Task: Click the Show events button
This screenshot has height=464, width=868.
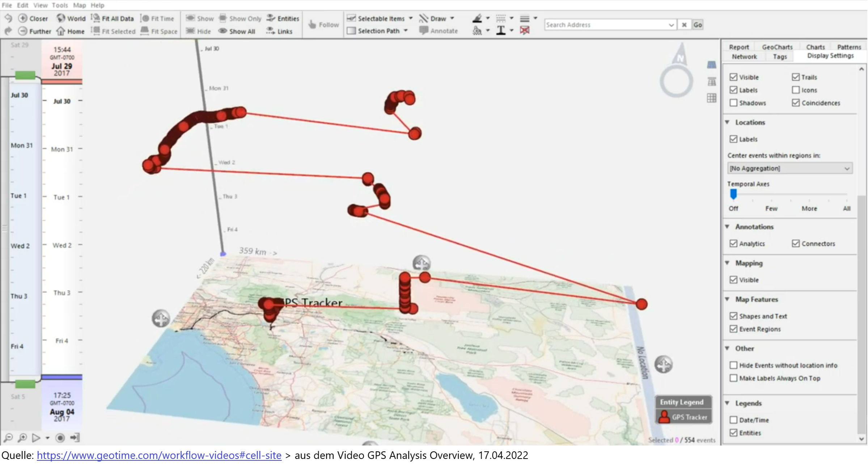Action: [x=199, y=18]
